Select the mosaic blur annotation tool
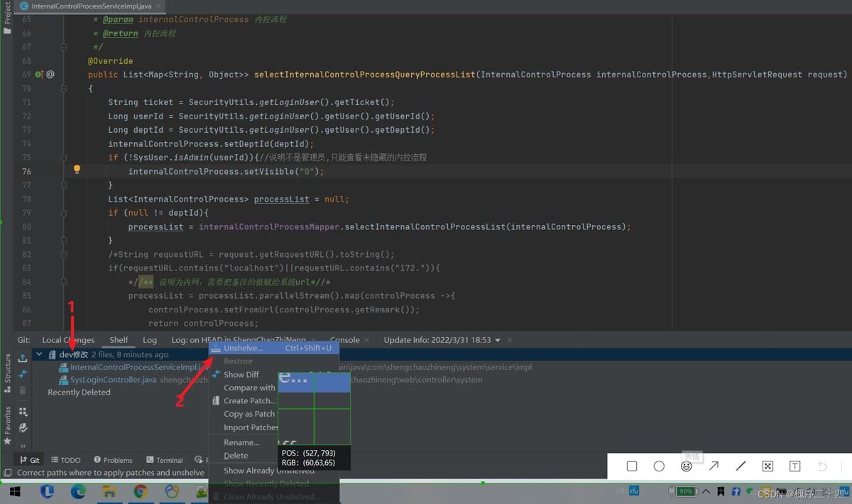The width and height of the screenshot is (852, 504). click(x=768, y=466)
